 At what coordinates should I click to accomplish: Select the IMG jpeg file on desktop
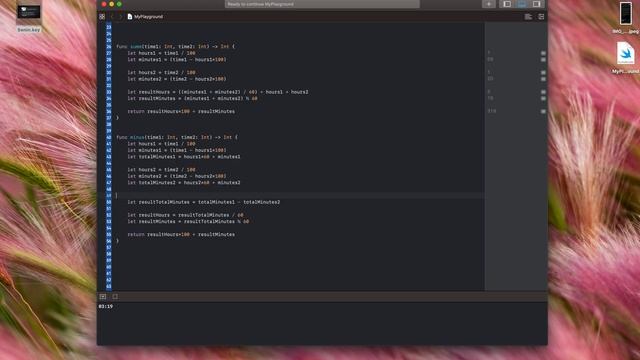[626, 17]
